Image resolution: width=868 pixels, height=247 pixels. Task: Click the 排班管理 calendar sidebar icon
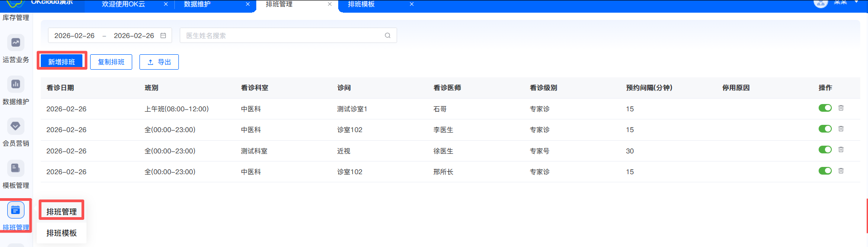click(x=15, y=210)
